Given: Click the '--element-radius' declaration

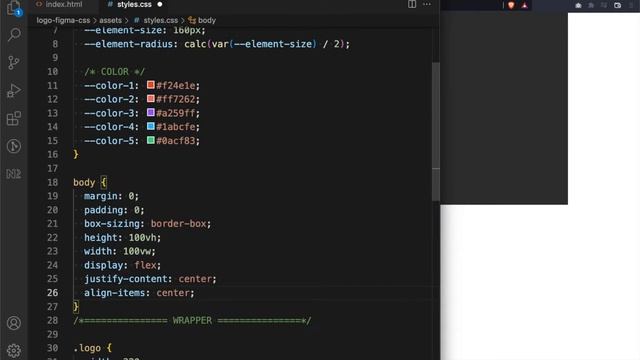Looking at the screenshot, I should (217, 44).
